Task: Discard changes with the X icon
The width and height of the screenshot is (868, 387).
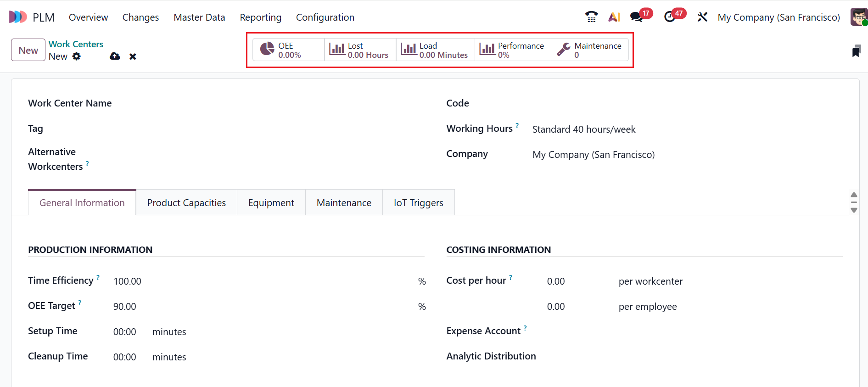Action: pos(133,56)
